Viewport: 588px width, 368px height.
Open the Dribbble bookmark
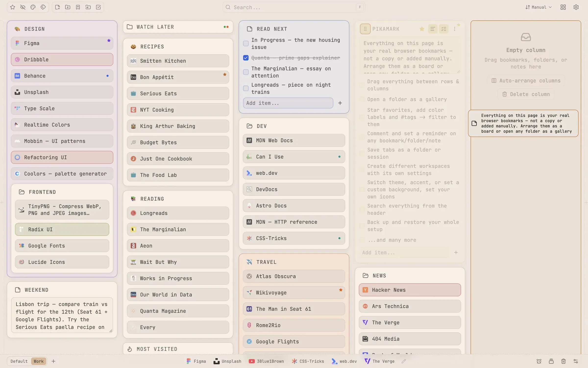(62, 59)
